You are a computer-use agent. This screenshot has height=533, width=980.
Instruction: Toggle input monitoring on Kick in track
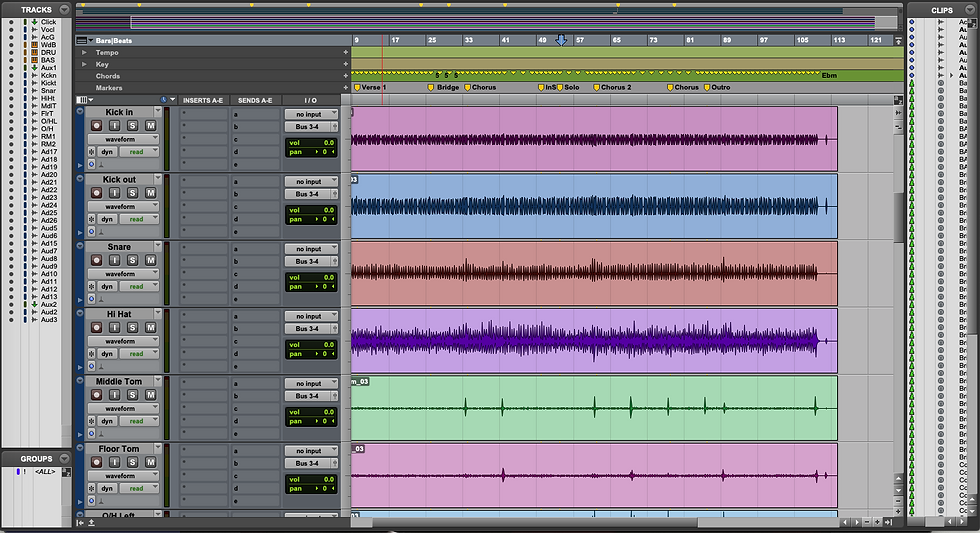114,126
